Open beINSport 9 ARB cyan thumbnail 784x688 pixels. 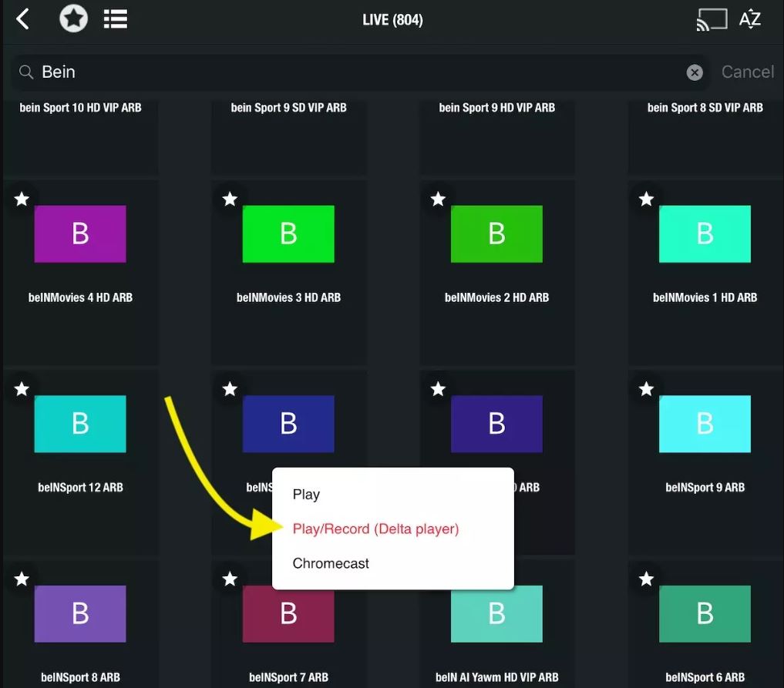click(705, 424)
